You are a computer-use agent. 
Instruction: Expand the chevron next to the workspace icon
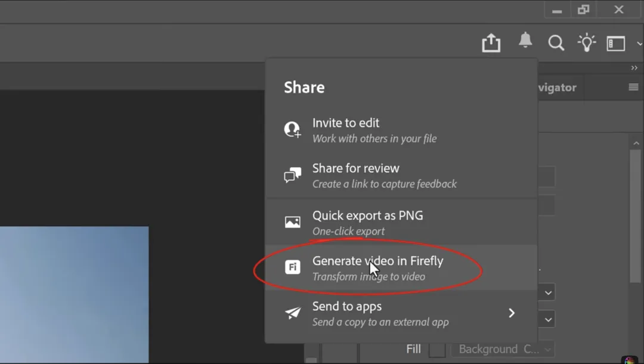coord(637,43)
